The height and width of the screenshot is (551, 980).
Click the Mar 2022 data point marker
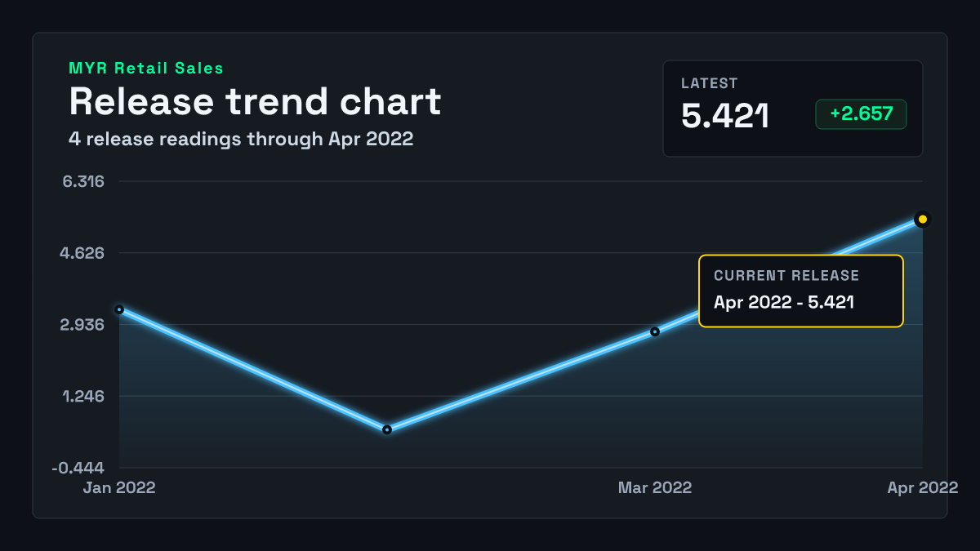655,331
